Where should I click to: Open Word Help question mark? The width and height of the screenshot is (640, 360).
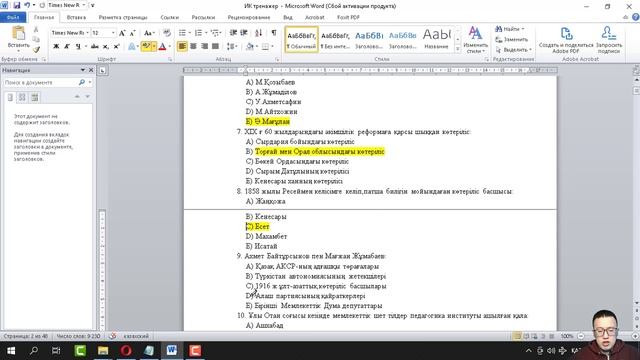[636, 17]
